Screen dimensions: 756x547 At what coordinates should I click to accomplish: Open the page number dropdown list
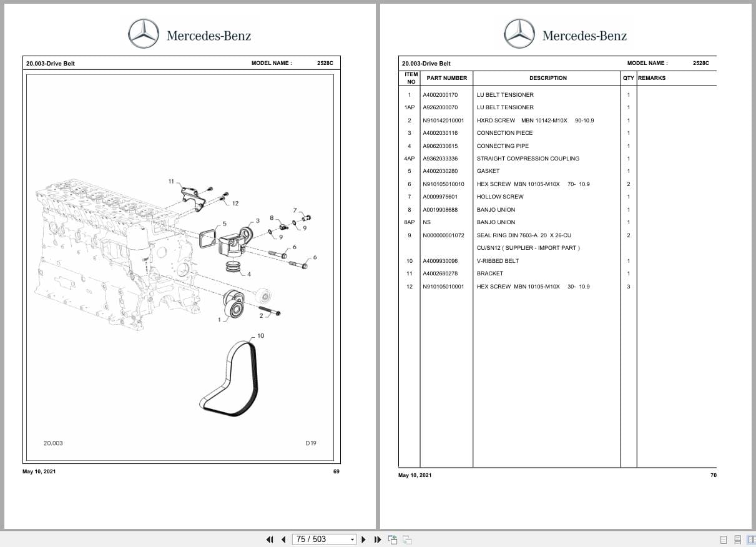(x=351, y=539)
